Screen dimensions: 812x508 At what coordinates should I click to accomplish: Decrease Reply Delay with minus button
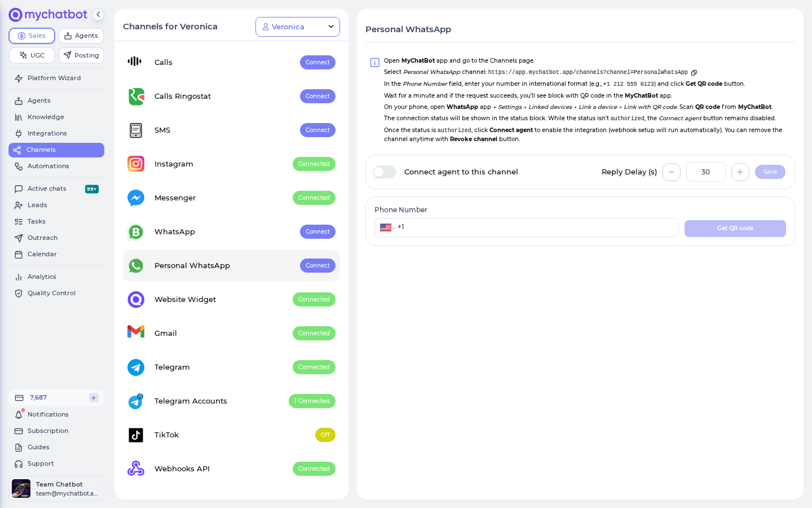point(672,172)
